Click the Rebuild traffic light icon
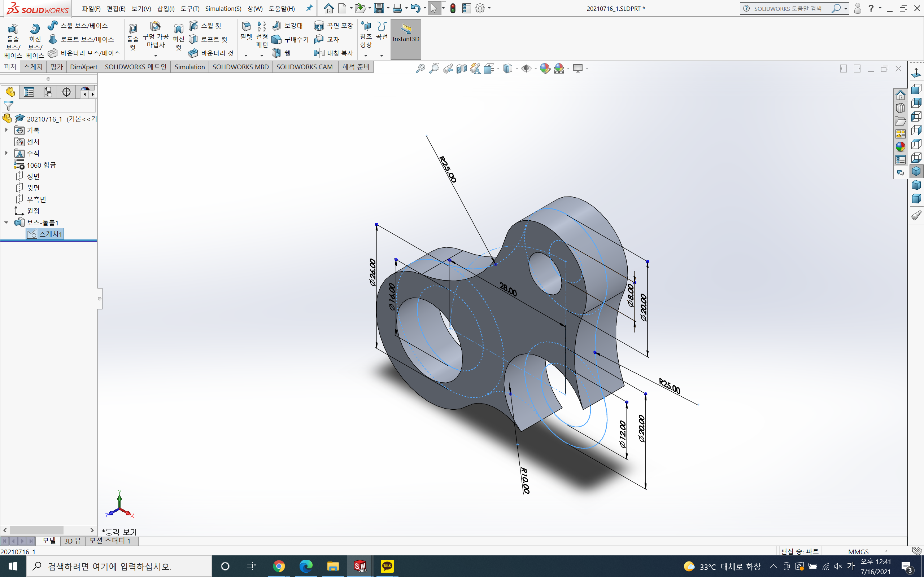924x577 pixels. click(x=453, y=8)
